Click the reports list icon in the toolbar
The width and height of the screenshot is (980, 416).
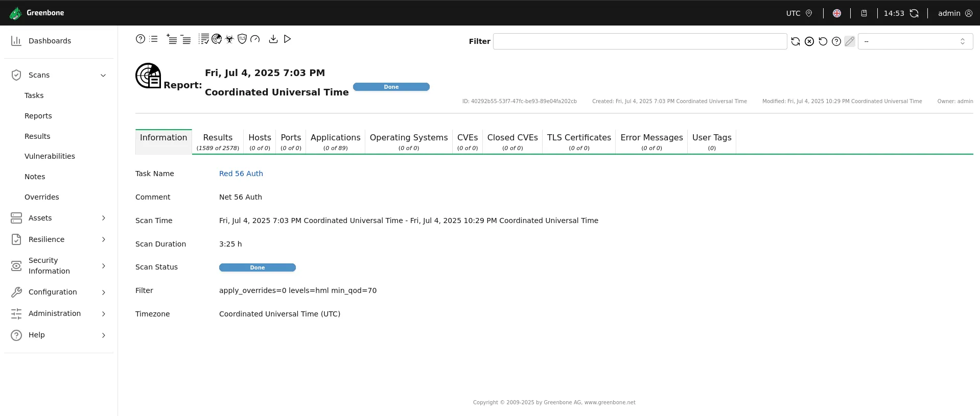click(x=153, y=39)
